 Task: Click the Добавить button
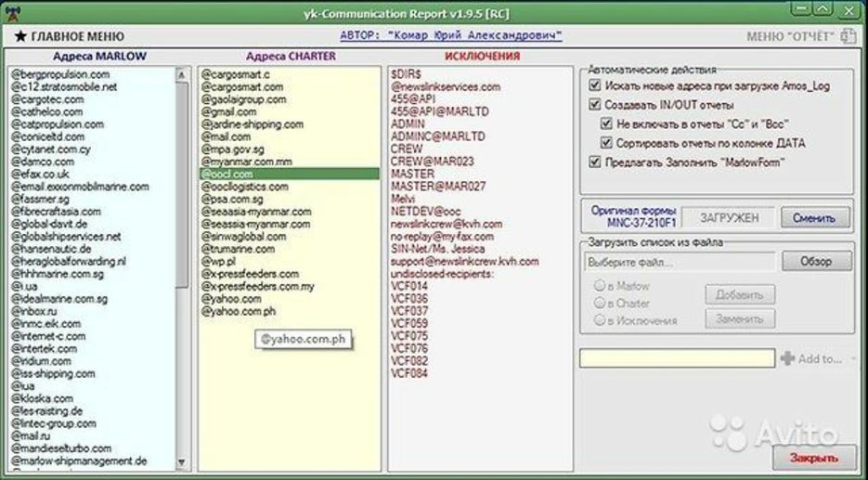point(740,295)
